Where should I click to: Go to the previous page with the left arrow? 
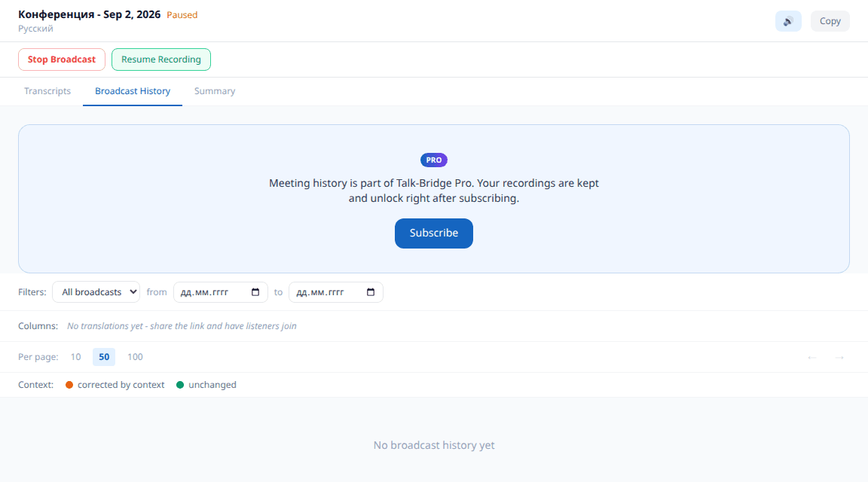pos(812,358)
